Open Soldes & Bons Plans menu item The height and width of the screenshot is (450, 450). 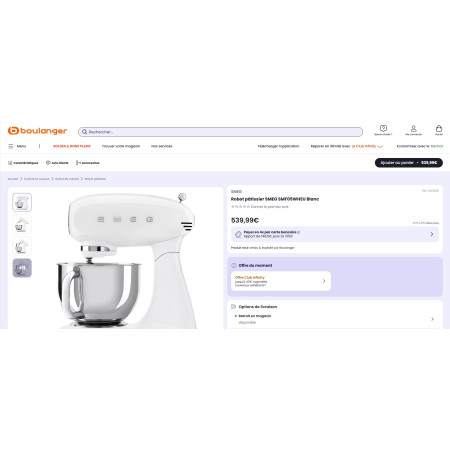(72, 146)
